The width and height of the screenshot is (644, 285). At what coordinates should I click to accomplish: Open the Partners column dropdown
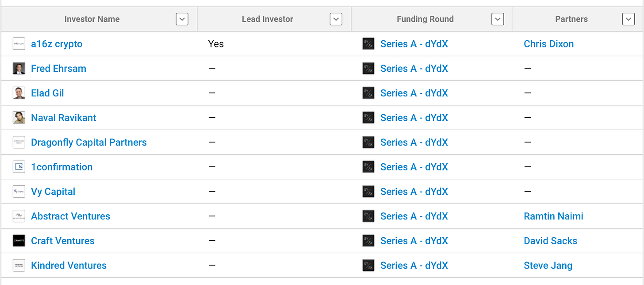click(629, 19)
